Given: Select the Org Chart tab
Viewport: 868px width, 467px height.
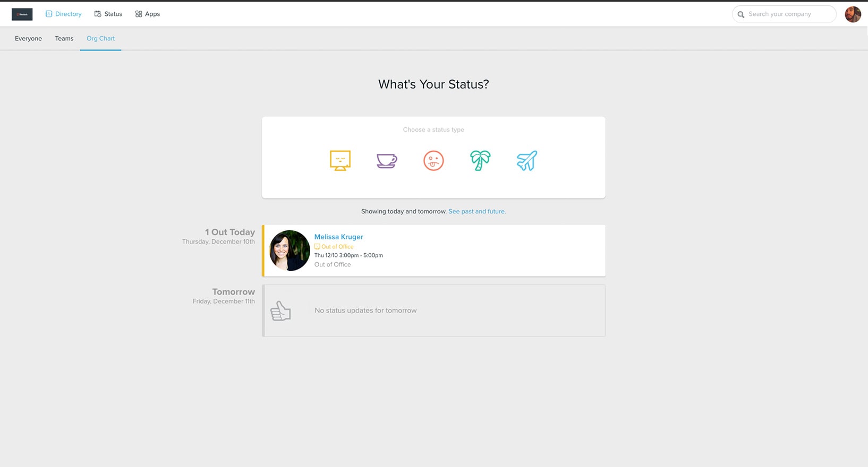Looking at the screenshot, I should coord(100,38).
